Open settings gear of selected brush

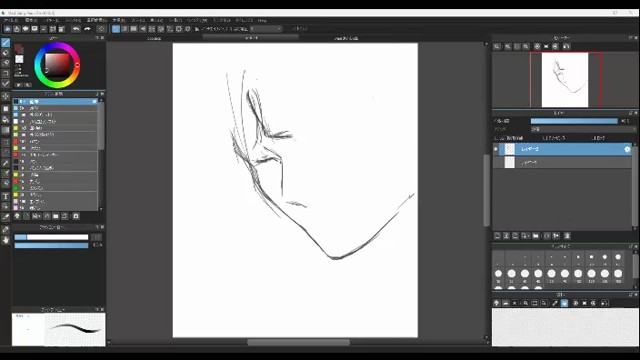95,101
